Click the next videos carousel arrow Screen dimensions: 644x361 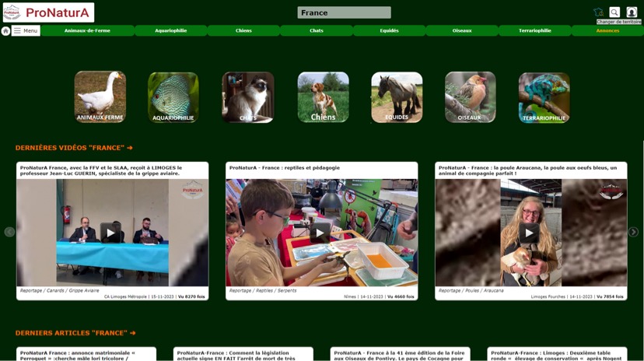(x=633, y=232)
